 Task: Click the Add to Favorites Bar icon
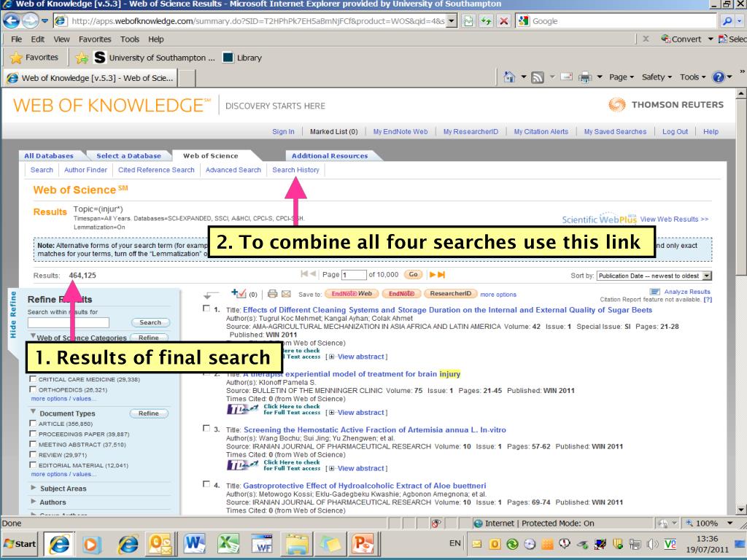82,58
